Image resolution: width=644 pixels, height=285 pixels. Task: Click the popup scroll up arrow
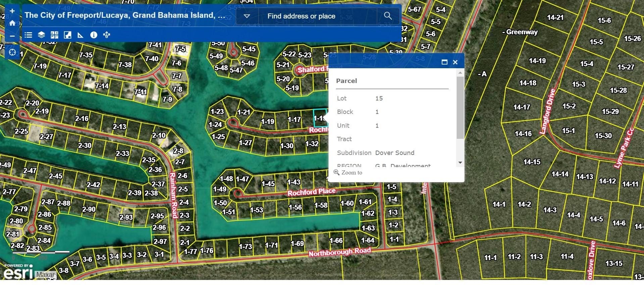[460, 73]
